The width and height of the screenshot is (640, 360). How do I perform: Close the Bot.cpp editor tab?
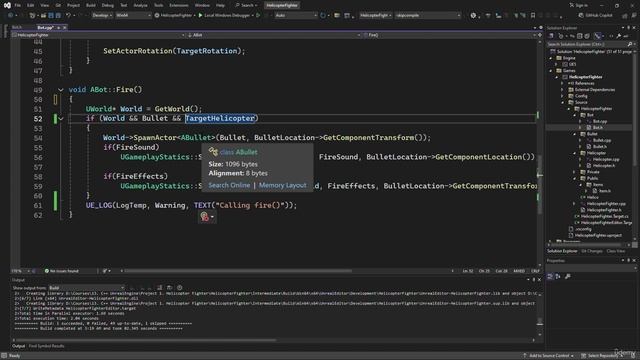pyautogui.click(x=64, y=27)
